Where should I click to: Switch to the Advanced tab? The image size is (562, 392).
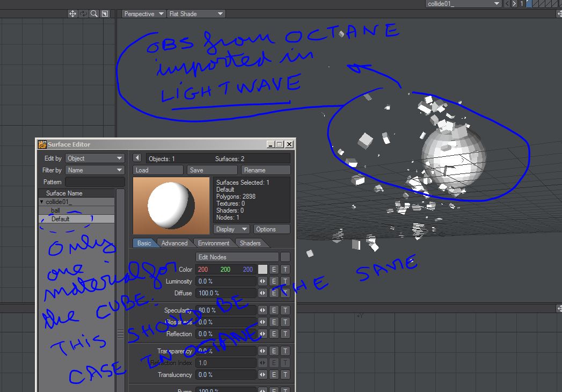[x=174, y=243]
